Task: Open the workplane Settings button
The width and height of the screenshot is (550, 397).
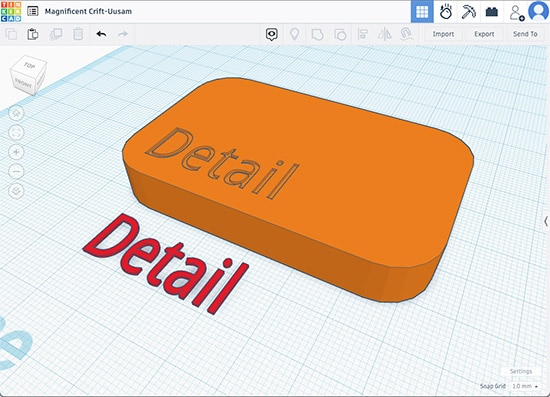Action: point(521,371)
